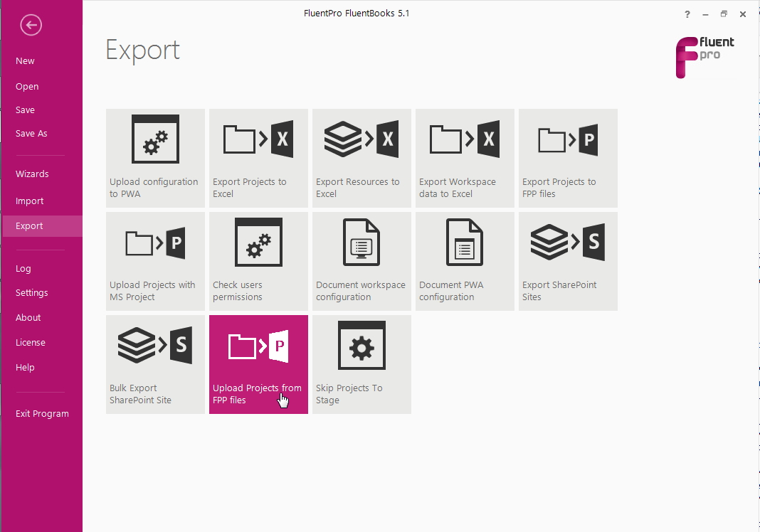Image resolution: width=760 pixels, height=532 pixels.
Task: Restore down the FluentBooks window
Action: pyautogui.click(x=724, y=14)
